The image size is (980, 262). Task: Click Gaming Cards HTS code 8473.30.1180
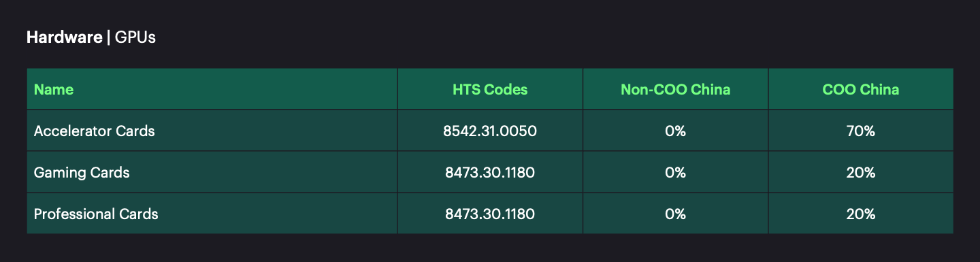490,172
